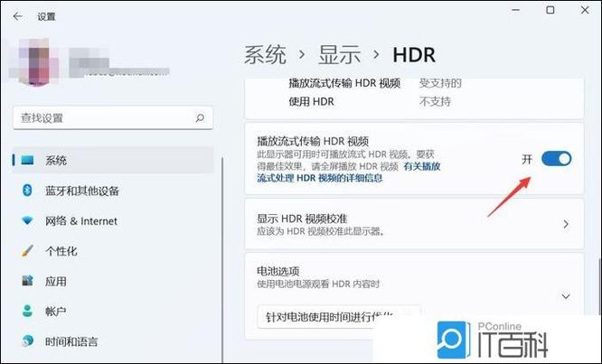Viewport: 602px width, 364px height.
Task: Click the 查找设置 search field
Action: pyautogui.click(x=113, y=117)
